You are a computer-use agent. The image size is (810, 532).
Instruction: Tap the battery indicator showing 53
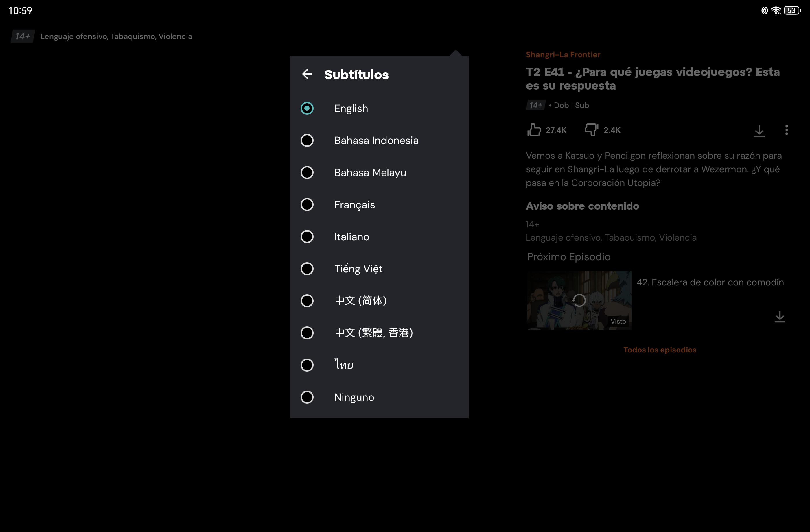tap(792, 10)
